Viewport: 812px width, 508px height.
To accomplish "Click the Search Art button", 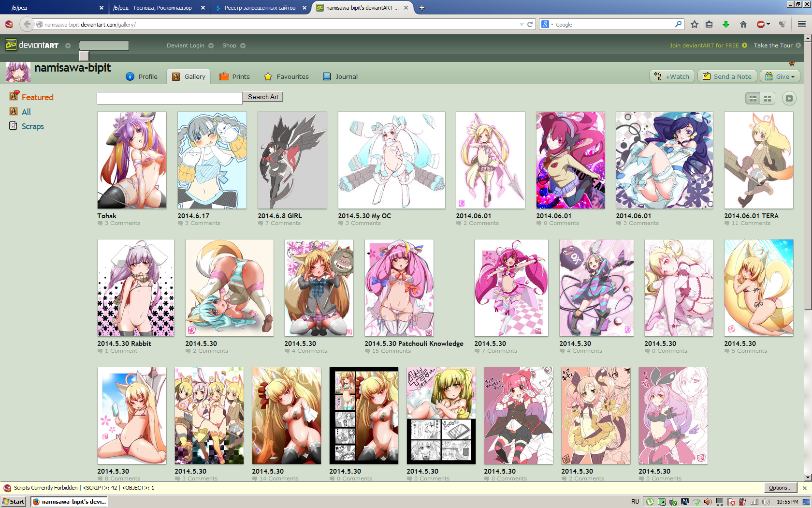I will coord(263,97).
